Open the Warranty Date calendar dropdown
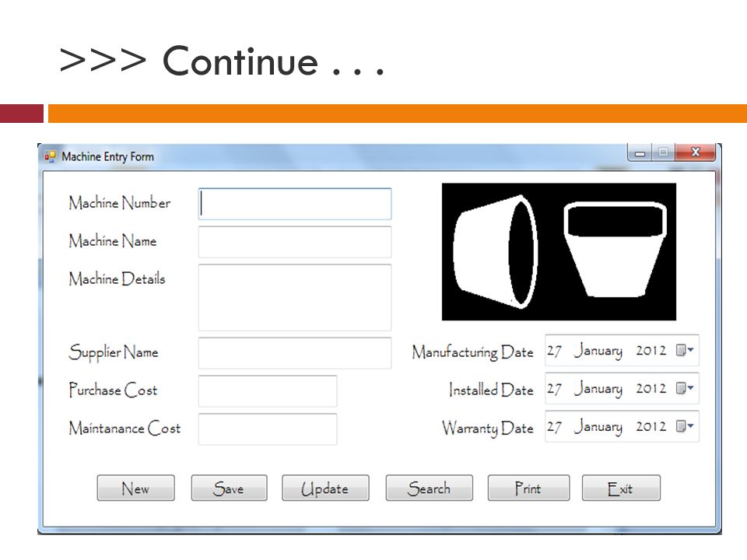The image size is (747, 560). pyautogui.click(x=685, y=426)
